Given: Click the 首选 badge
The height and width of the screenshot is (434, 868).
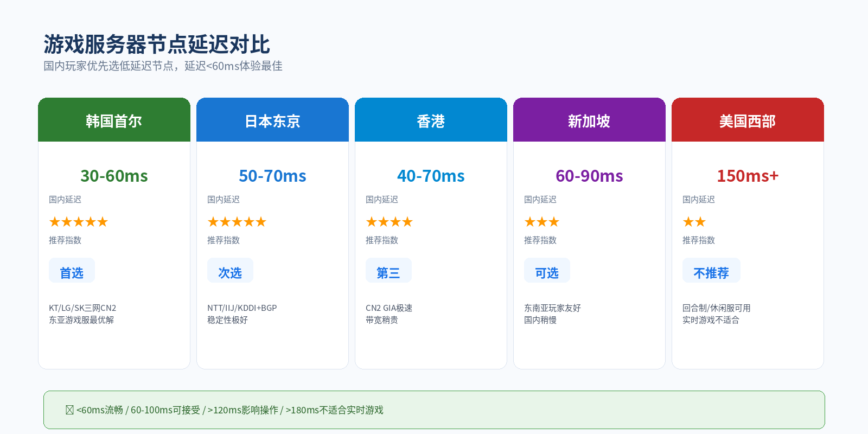Looking at the screenshot, I should coord(72,270).
